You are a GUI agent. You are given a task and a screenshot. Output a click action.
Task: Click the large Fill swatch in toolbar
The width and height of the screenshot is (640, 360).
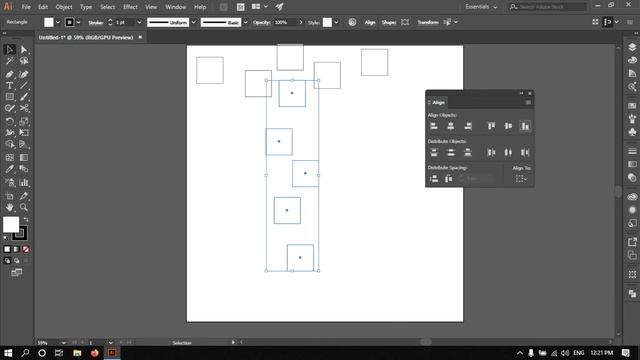pos(11,224)
